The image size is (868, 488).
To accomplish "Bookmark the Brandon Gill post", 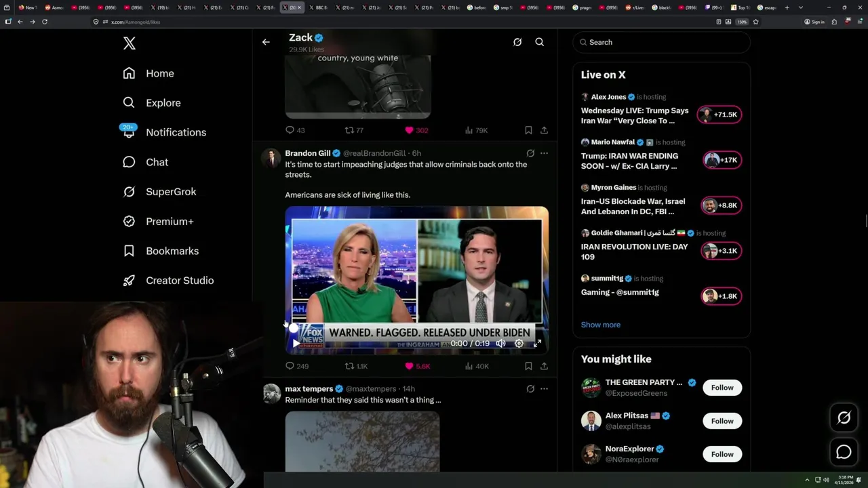I will tap(528, 366).
